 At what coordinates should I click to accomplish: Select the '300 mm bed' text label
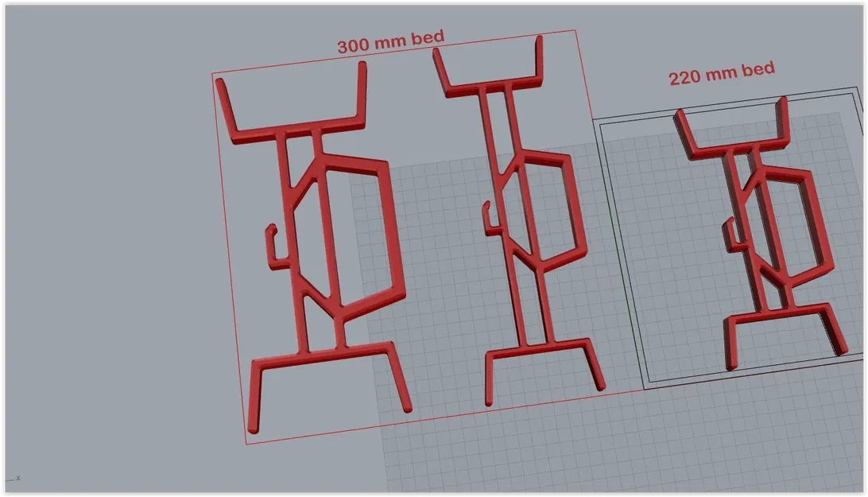coord(391,41)
